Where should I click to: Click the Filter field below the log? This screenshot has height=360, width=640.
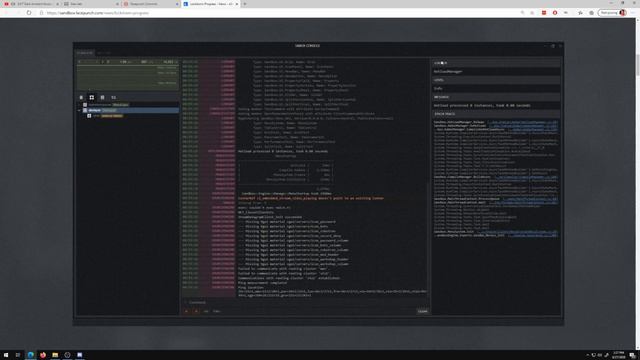click(x=216, y=311)
